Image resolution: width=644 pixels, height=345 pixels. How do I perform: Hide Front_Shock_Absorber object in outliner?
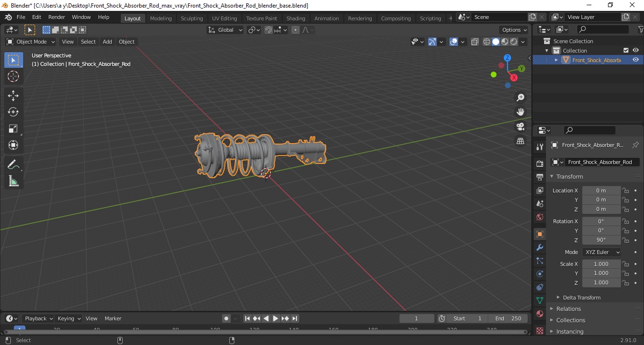coord(635,60)
